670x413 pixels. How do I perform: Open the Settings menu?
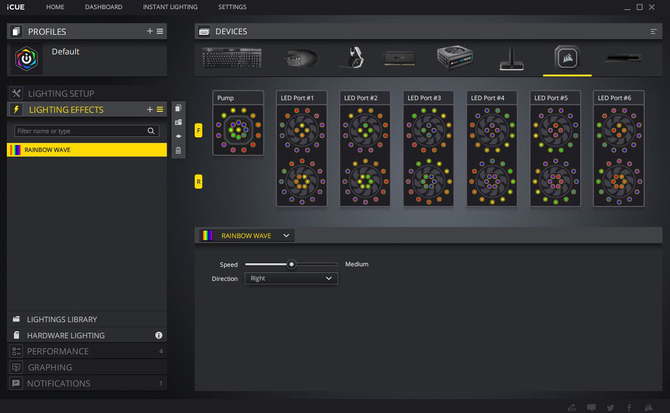[x=232, y=7]
